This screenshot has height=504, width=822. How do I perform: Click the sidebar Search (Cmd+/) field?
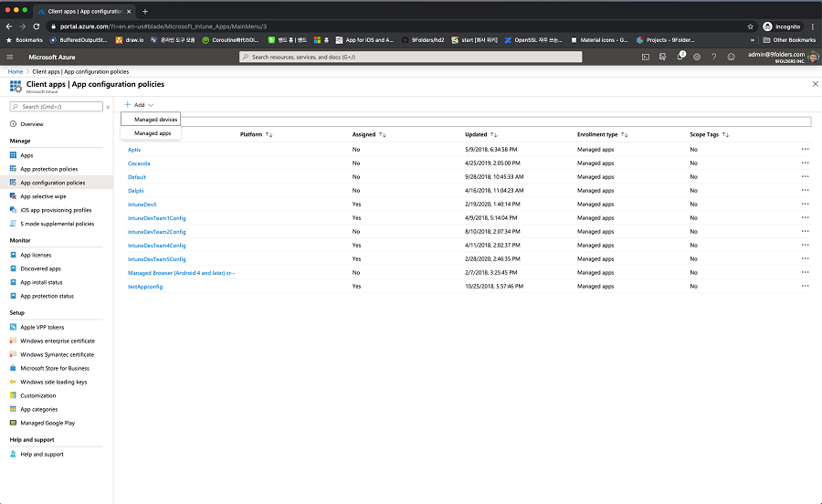56,107
